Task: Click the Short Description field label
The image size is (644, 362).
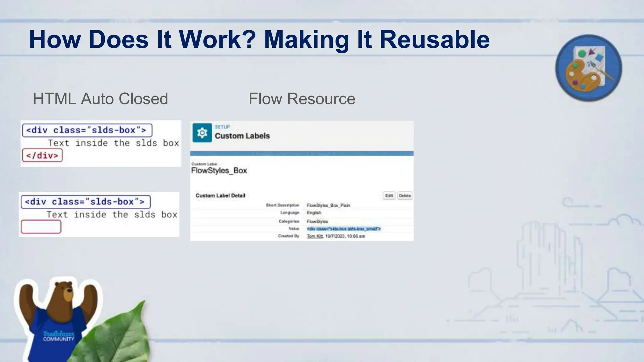Action: (282, 205)
